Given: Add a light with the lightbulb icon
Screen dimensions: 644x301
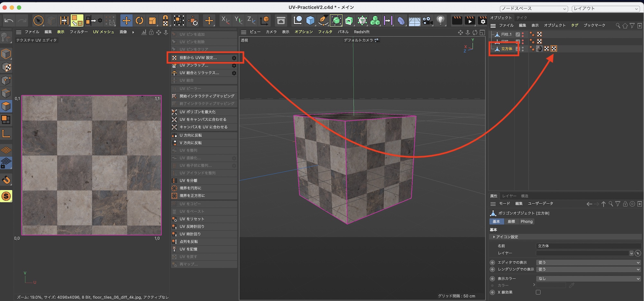Looking at the screenshot, I should coord(440,21).
